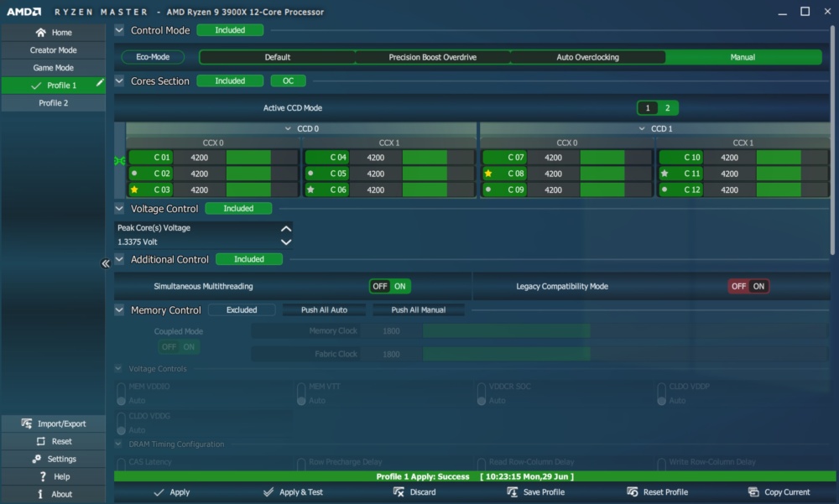Click the Discard icon in bottom bar
Screen dimensions: 839x504
(x=399, y=491)
